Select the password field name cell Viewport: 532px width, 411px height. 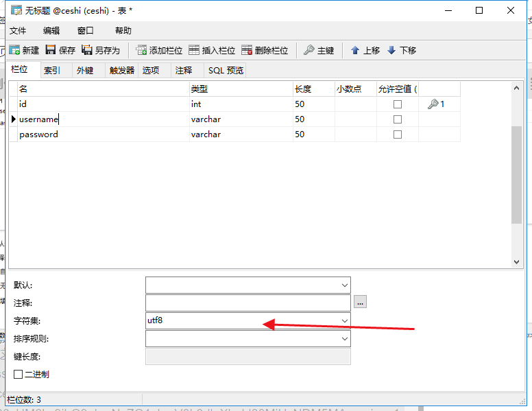pyautogui.click(x=104, y=134)
